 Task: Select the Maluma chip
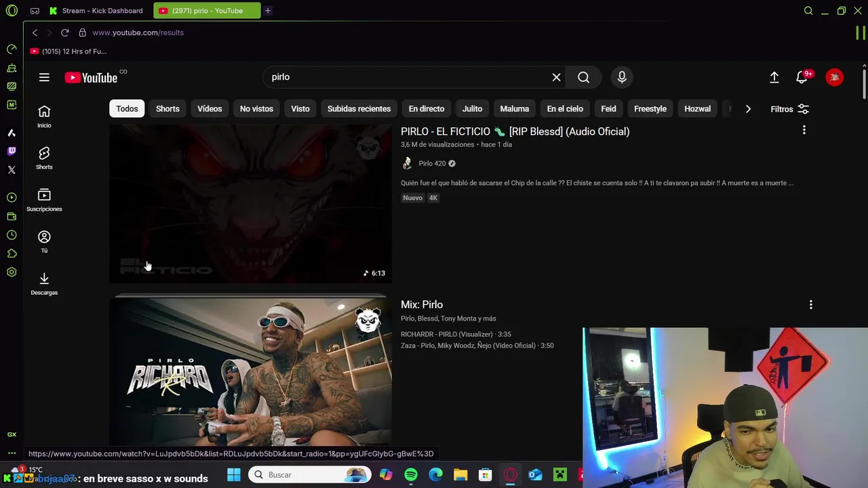pos(515,109)
